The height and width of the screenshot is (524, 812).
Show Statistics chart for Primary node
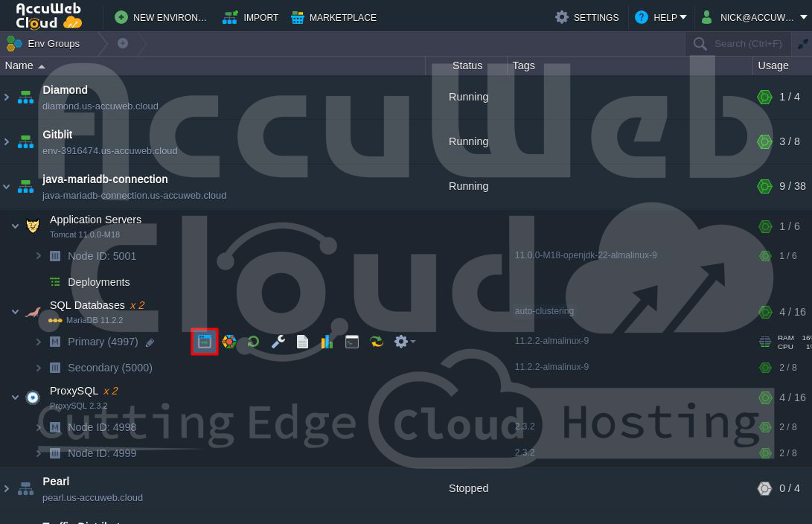(327, 342)
